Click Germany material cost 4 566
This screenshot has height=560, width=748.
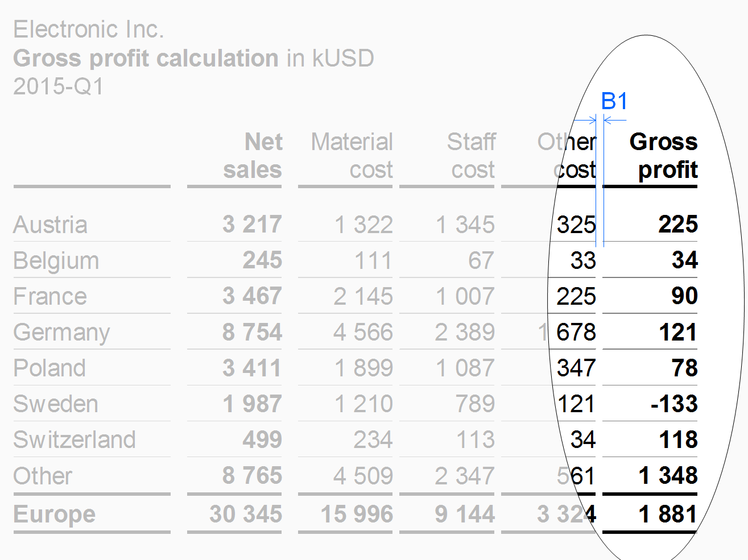(x=363, y=332)
